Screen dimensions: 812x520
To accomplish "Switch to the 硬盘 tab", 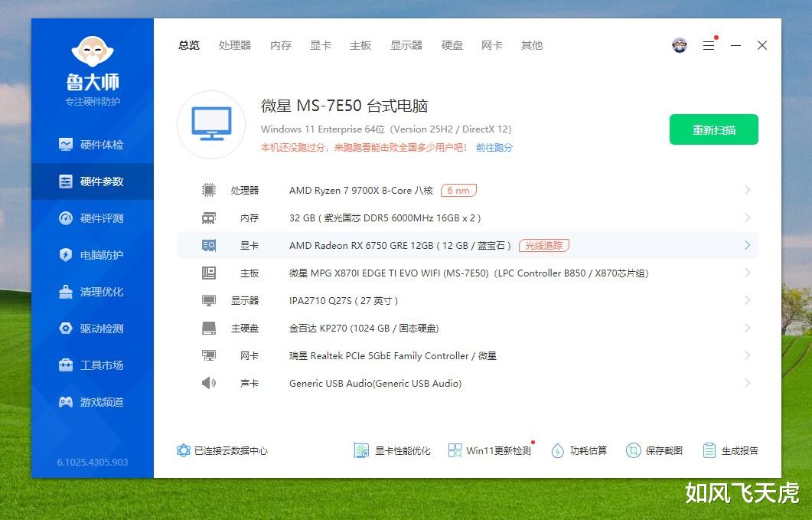I will pos(452,46).
